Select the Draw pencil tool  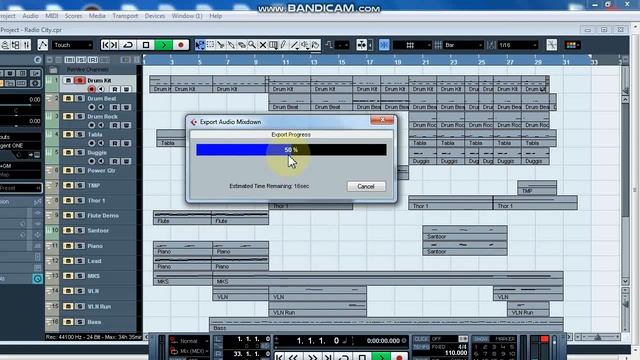[284, 45]
